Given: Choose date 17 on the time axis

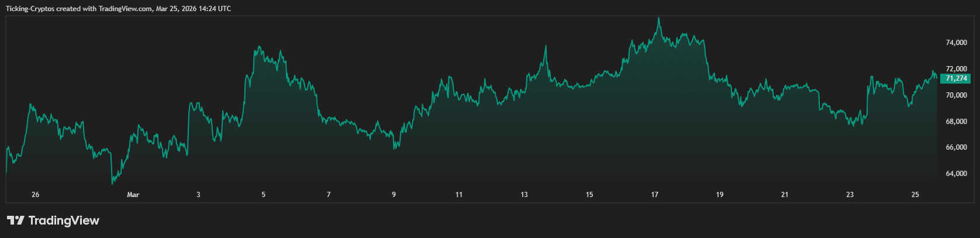Looking at the screenshot, I should 655,195.
